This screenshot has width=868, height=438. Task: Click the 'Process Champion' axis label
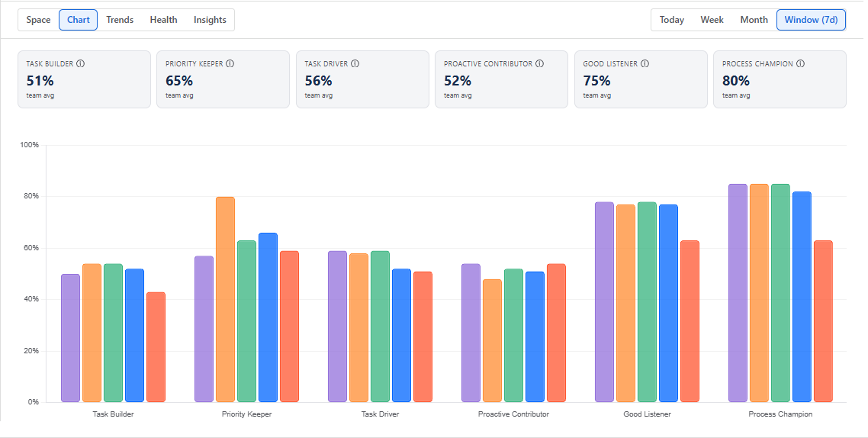(x=780, y=414)
